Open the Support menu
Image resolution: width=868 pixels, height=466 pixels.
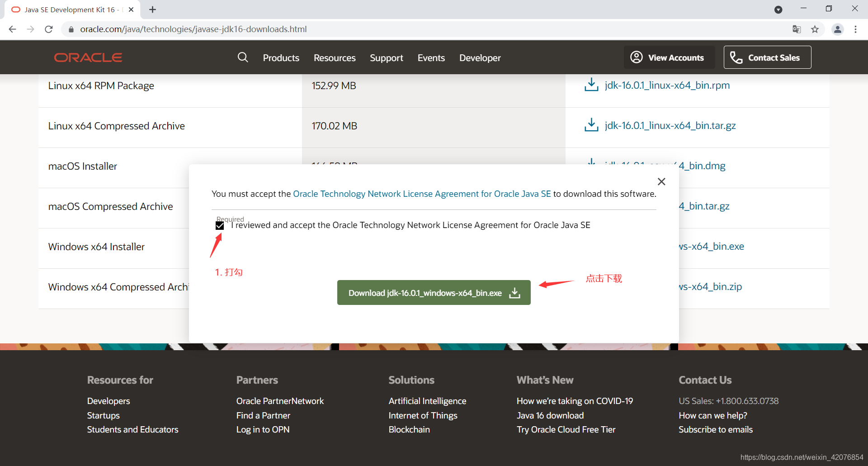[x=387, y=58]
